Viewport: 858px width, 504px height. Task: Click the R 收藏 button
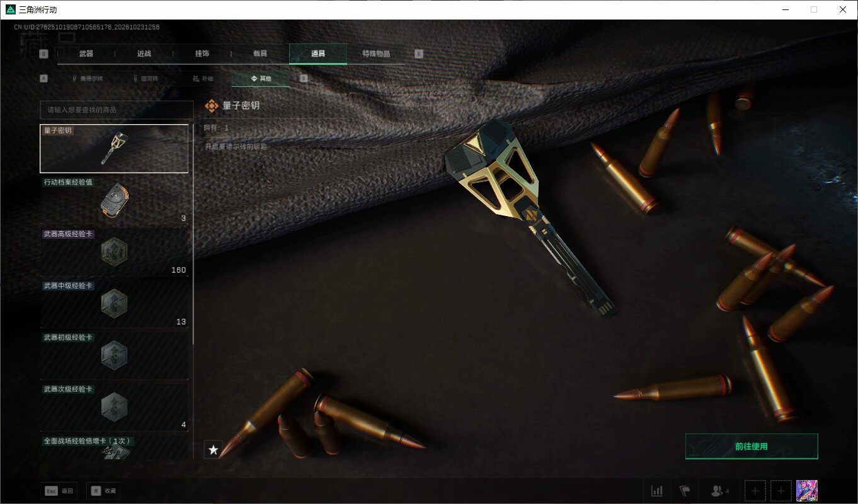(x=104, y=491)
